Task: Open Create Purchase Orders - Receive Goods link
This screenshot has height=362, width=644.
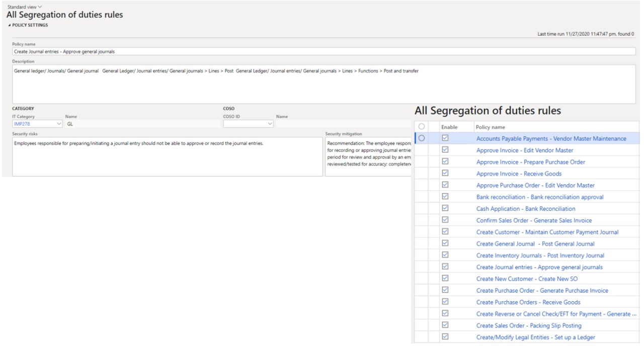Action: [x=528, y=302]
